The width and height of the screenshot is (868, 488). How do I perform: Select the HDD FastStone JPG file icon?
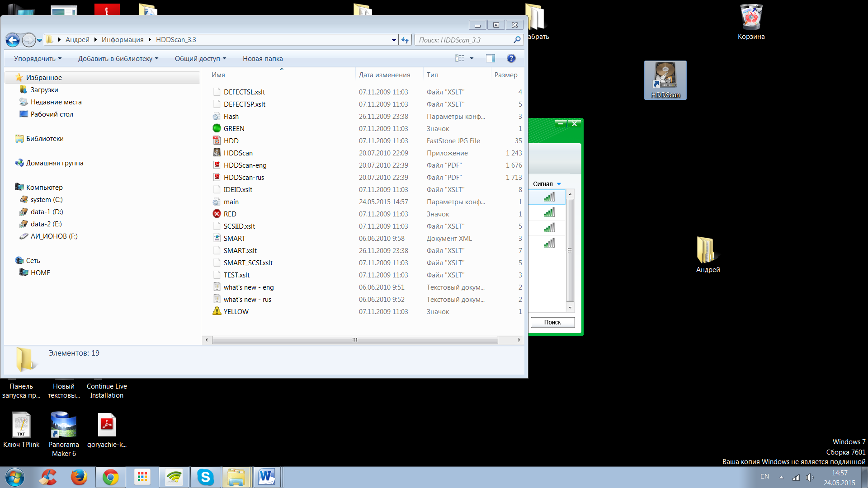point(217,141)
